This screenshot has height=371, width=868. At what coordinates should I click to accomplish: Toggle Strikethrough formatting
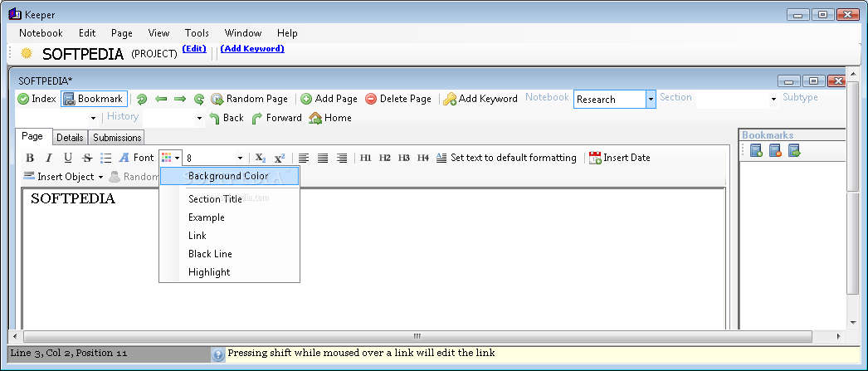click(87, 159)
